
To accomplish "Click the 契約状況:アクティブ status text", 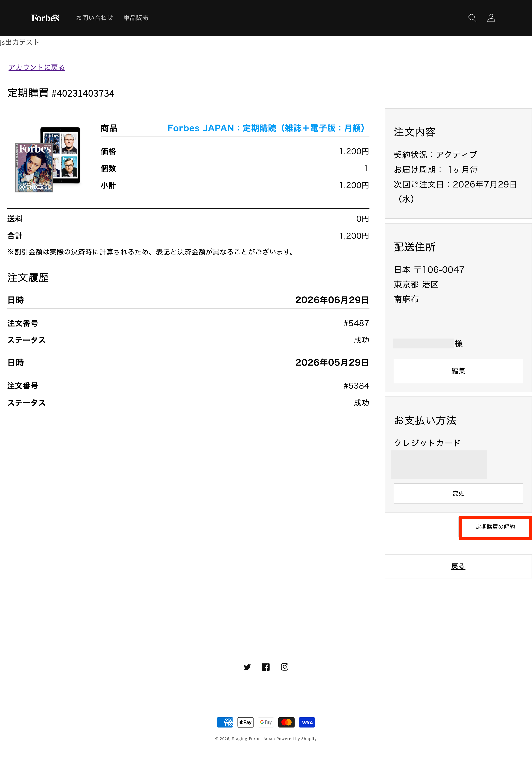I will (x=435, y=154).
